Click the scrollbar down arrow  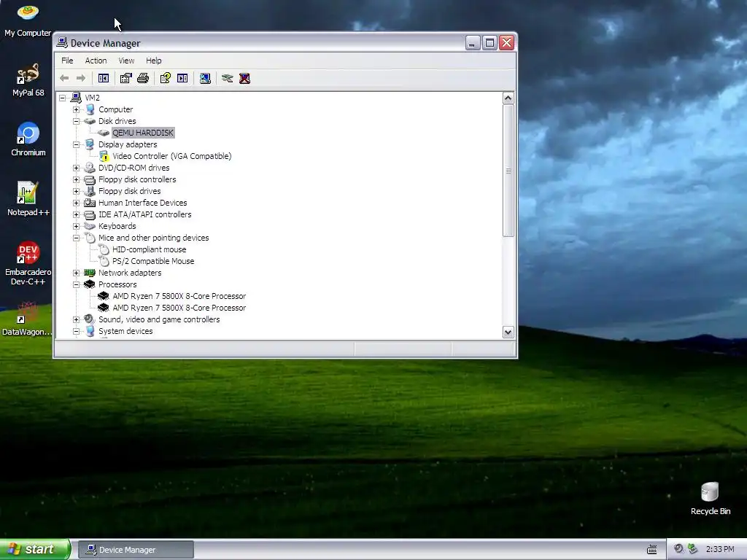[x=508, y=332]
